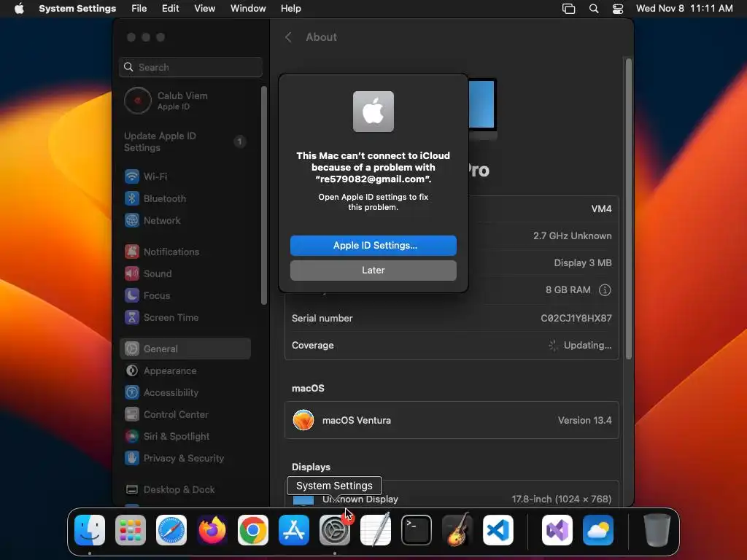Launch Visual Studio from the Dock
The width and height of the screenshot is (747, 560).
pos(557,530)
